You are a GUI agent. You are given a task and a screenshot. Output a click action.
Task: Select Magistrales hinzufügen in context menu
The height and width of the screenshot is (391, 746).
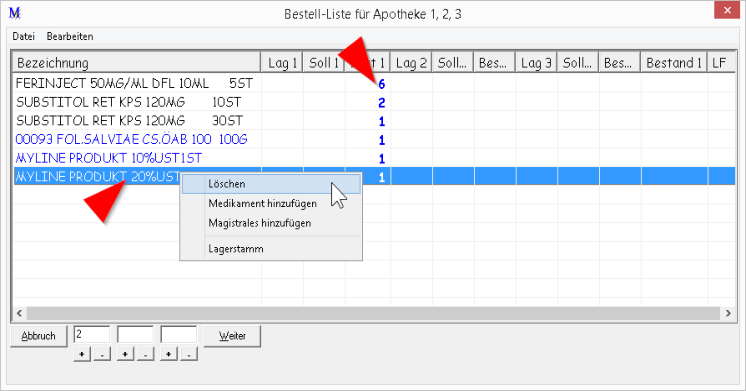click(271, 223)
